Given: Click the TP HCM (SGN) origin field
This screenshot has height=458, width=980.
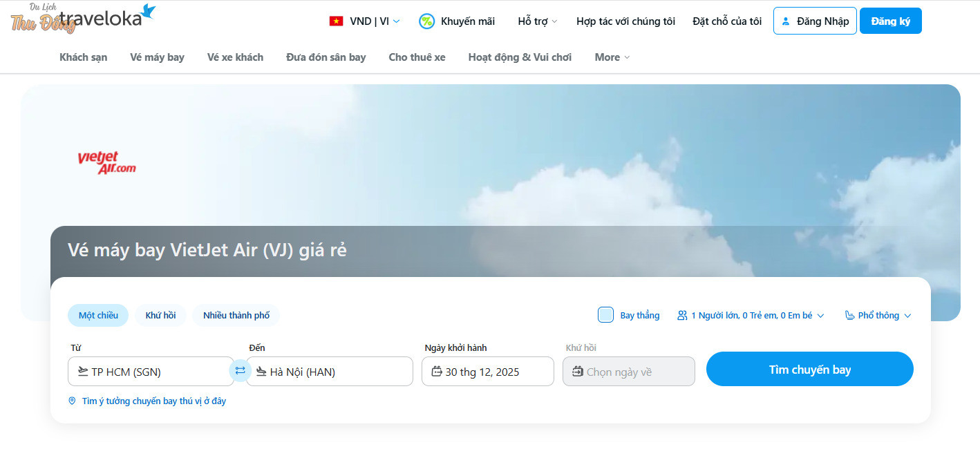Looking at the screenshot, I should [x=151, y=372].
